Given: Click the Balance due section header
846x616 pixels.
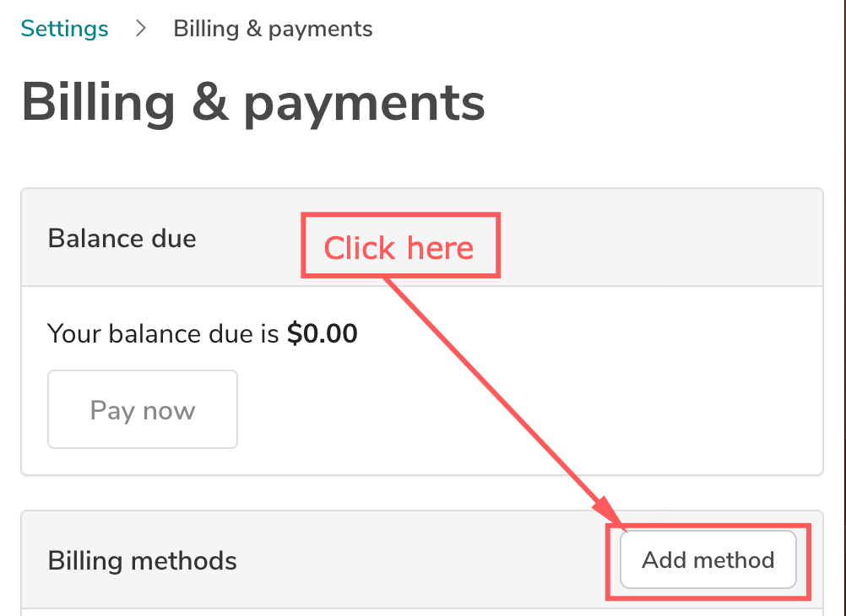Looking at the screenshot, I should coord(121,238).
